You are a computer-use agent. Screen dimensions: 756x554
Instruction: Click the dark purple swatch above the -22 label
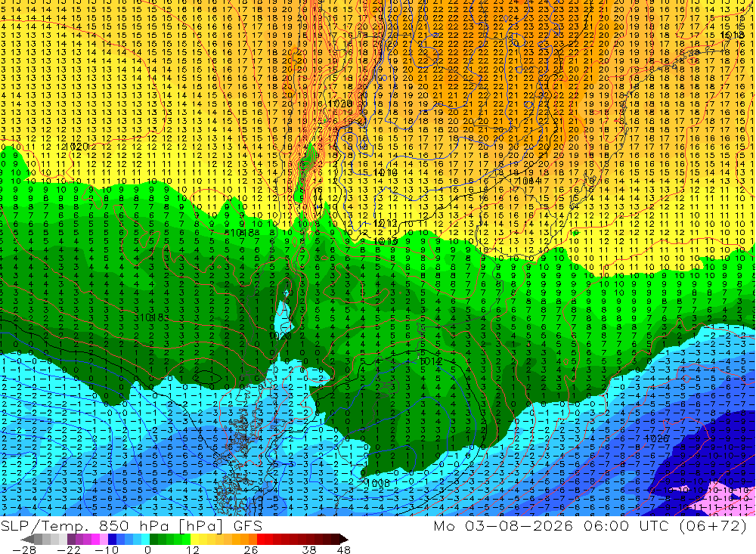pos(71,539)
